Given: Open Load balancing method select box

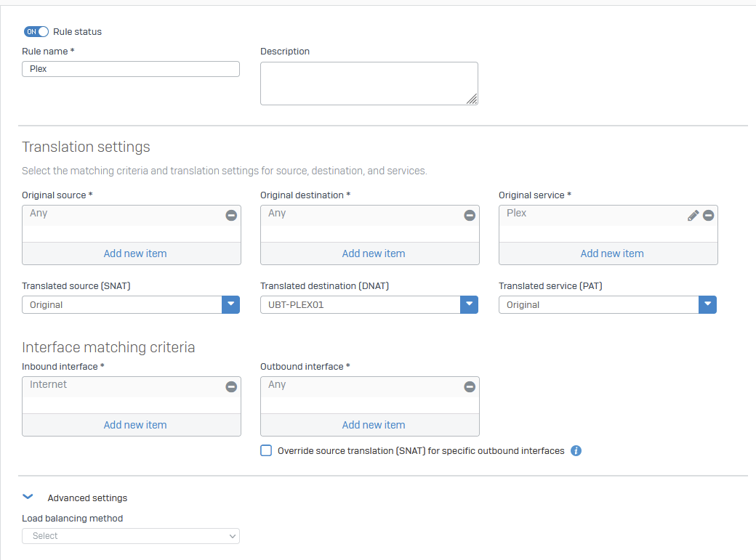Looking at the screenshot, I should (x=131, y=536).
